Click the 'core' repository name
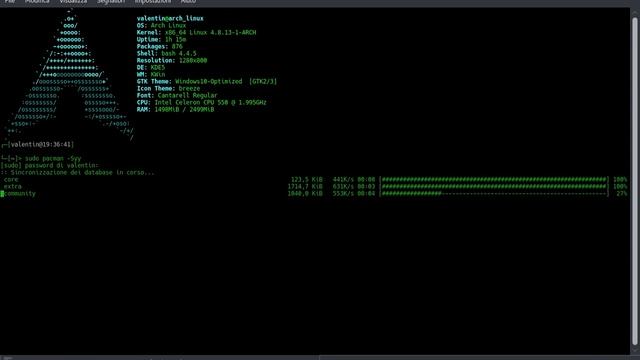Screen dimensions: 640x360 coord(11,180)
